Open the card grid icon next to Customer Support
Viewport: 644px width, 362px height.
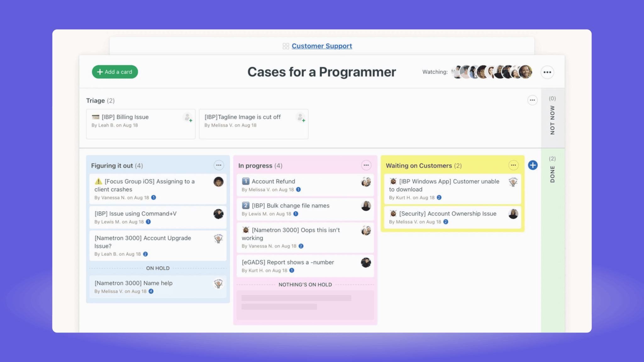(285, 46)
